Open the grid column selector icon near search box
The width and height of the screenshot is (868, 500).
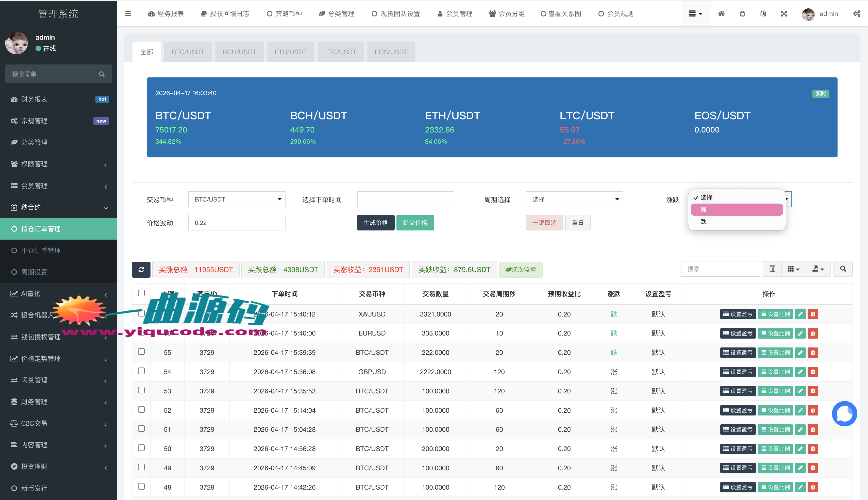point(793,269)
